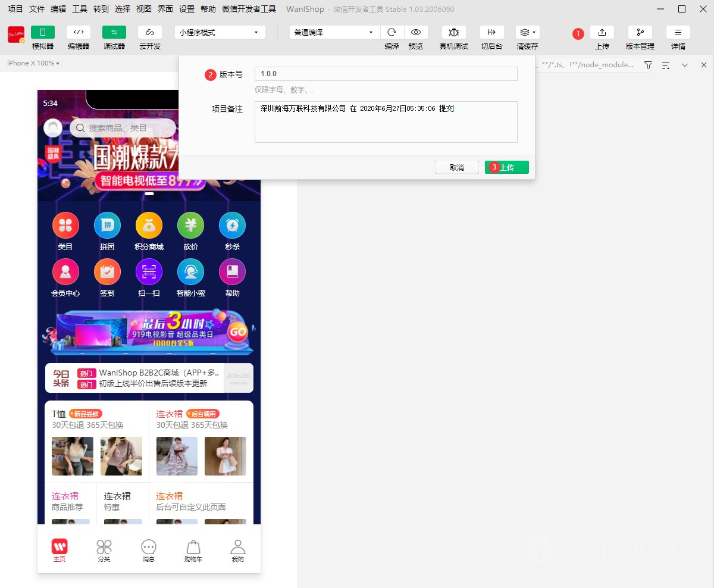Click the preview (预览) eye icon
The width and height of the screenshot is (714, 588).
(416, 32)
